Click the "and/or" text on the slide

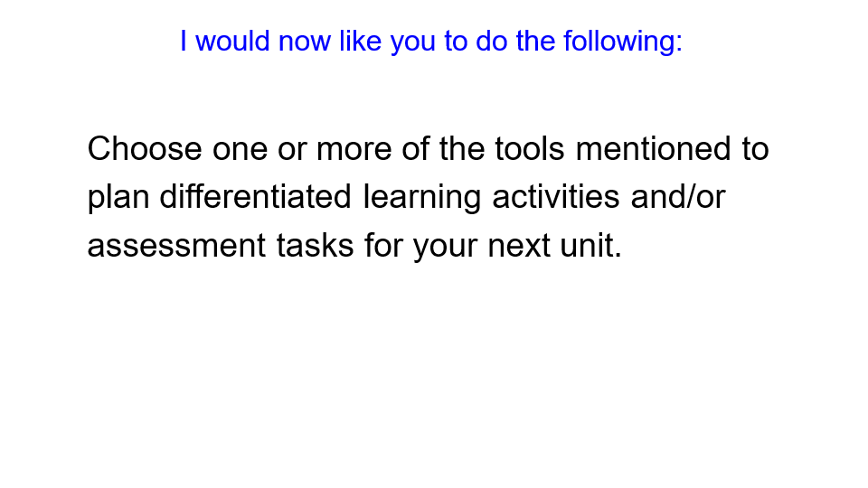[x=678, y=197]
